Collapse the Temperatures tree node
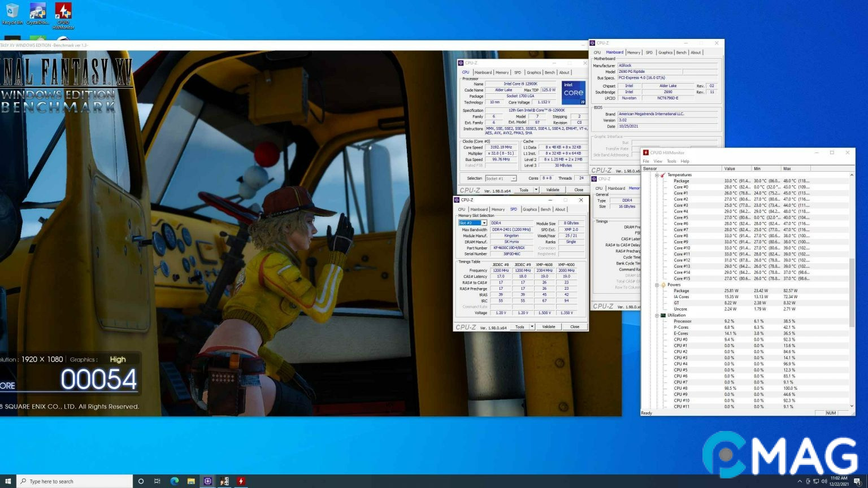 pos(657,175)
